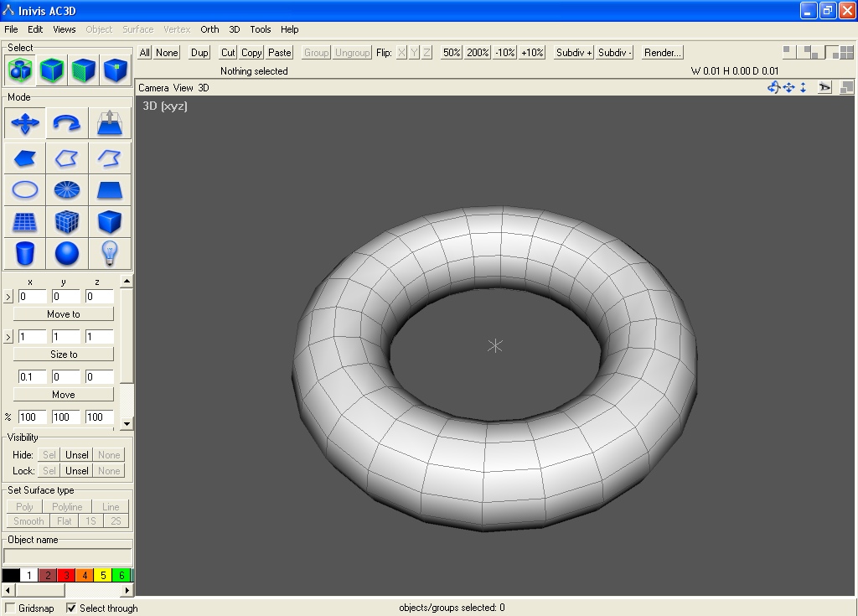Choose the filled Polygon drawing tool
Screen dimensions: 858x616
pos(25,158)
